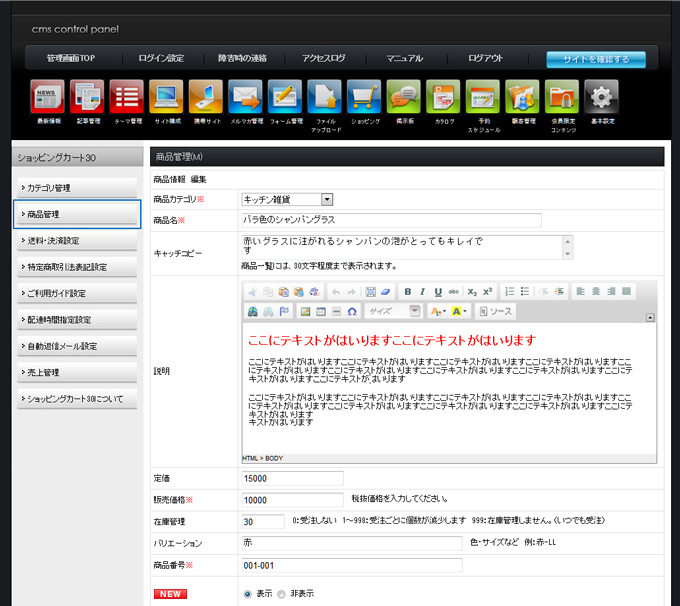Image resolution: width=680 pixels, height=606 pixels.
Task: Select the 非表示 radio button
Action: tap(282, 594)
